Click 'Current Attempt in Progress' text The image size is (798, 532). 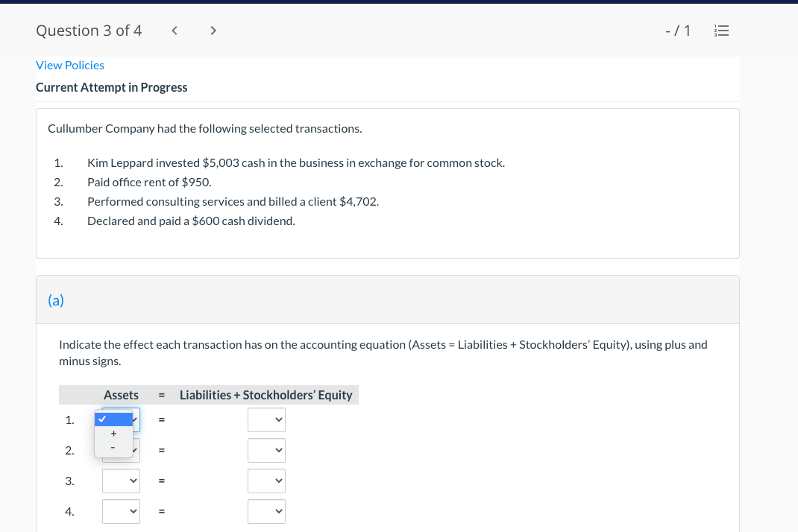click(x=111, y=87)
